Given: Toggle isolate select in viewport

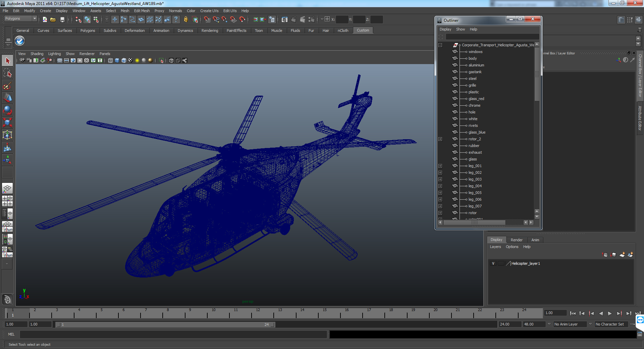Looking at the screenshot, I should click(x=161, y=60).
